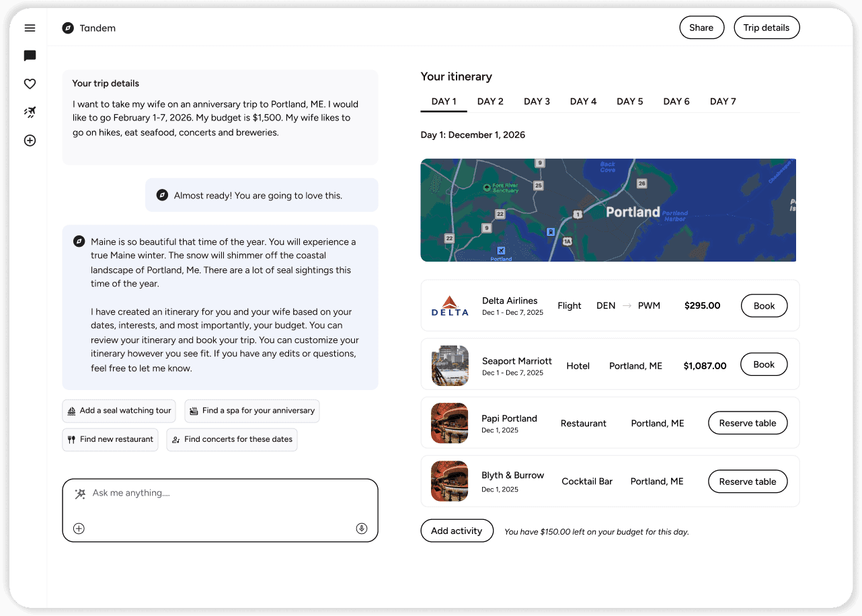This screenshot has height=616, width=862.
Task: Select 'Find concerts for these dates' chip
Action: click(x=232, y=440)
